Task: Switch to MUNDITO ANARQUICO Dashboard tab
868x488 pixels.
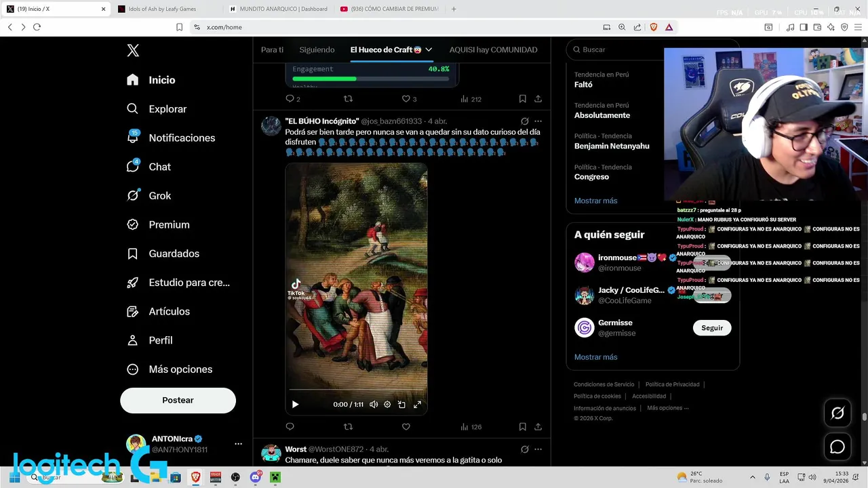Action: click(278, 9)
